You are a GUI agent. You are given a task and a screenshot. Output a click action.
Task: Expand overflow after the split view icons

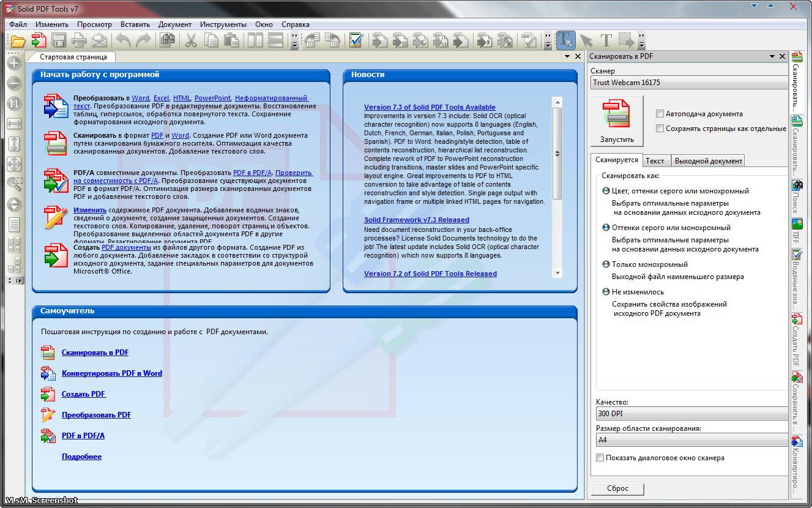[294, 41]
